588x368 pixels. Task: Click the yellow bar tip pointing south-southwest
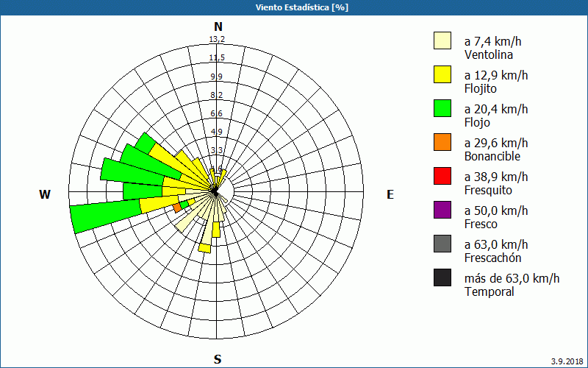(205, 248)
